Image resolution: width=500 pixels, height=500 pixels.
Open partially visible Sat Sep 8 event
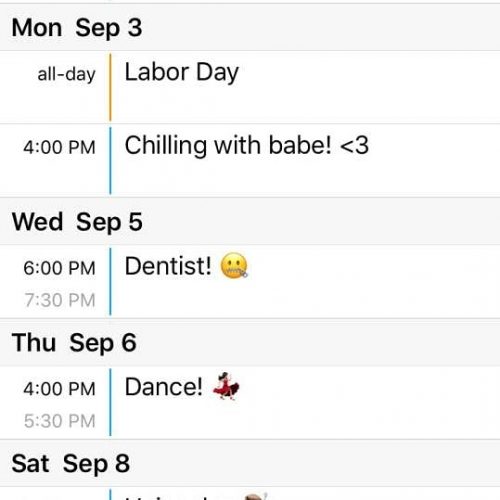pyautogui.click(x=250, y=494)
